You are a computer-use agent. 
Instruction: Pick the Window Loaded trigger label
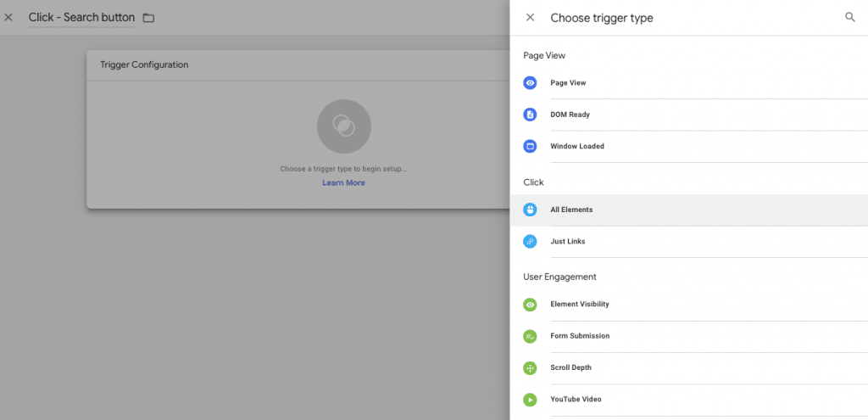tap(577, 146)
